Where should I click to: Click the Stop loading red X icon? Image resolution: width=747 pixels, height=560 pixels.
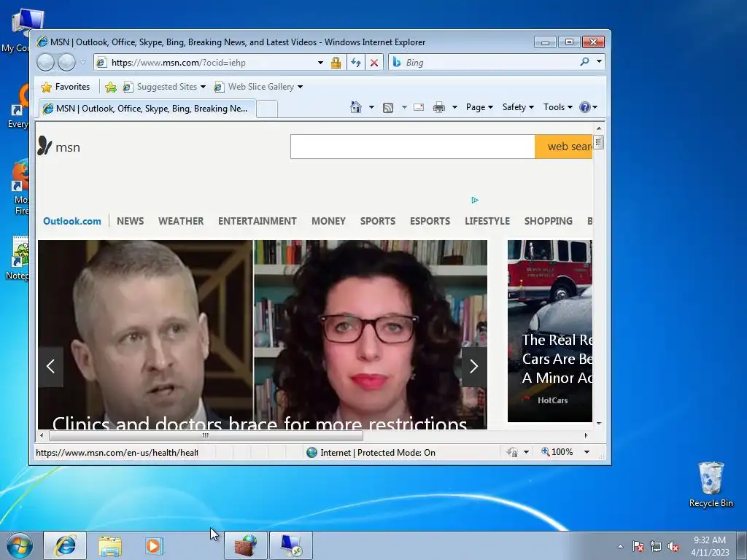click(x=374, y=63)
